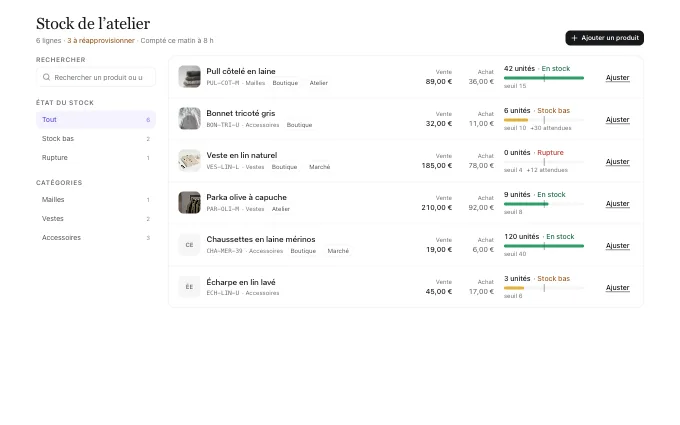Open the Parka olive à capuche thumbnail

click(x=190, y=203)
